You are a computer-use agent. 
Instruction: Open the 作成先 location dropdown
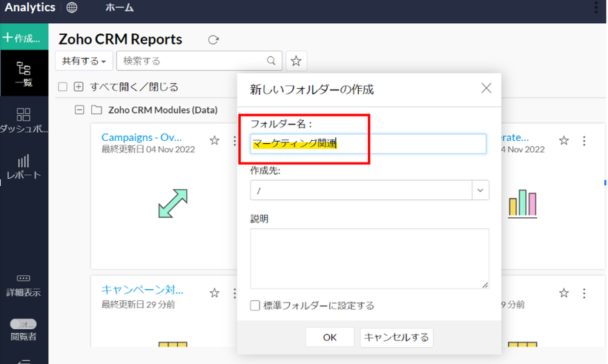click(480, 191)
